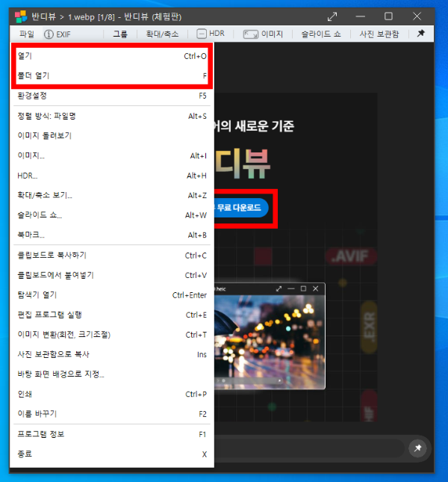Image resolution: width=448 pixels, height=482 pixels.
Task: Click the round pin button at bottom right
Action: 417,448
